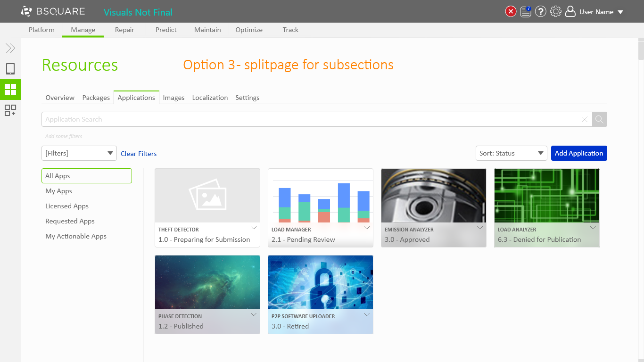Expand the Theft Detector card chevron
This screenshot has width=644, height=362.
[x=254, y=228]
